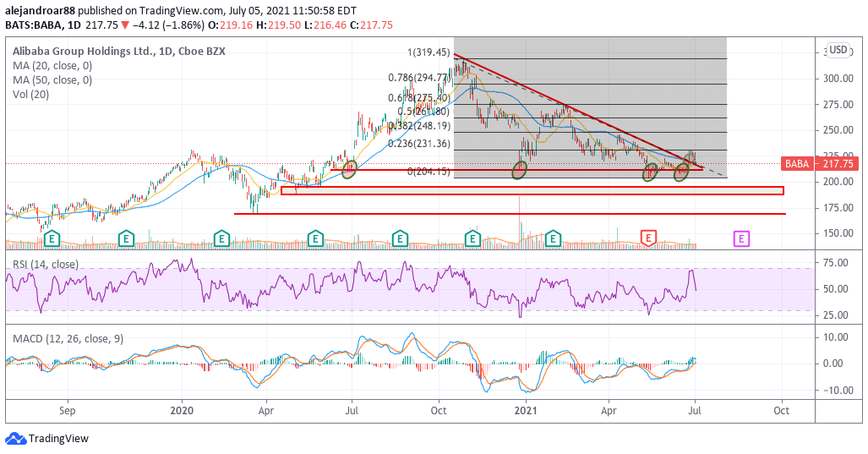Click the L:216.46 low value in header
Viewport: 868px width, 454px height.
point(325,25)
